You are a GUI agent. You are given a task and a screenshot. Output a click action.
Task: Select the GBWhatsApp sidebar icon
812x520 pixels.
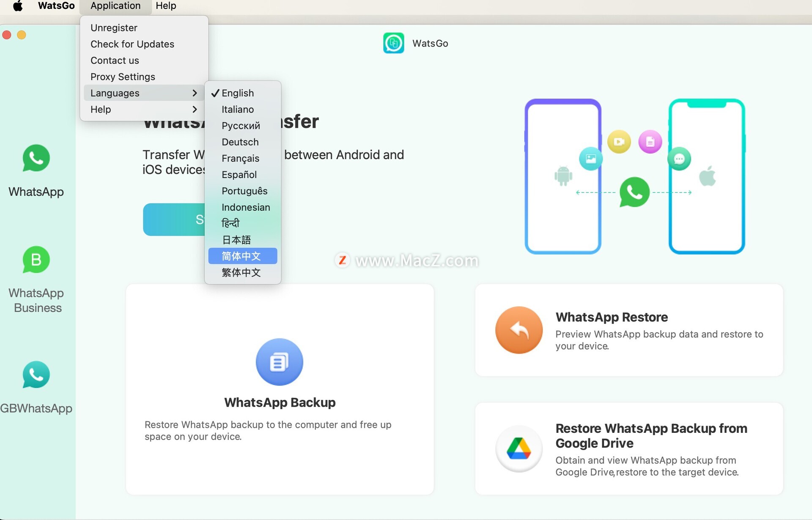[36, 374]
